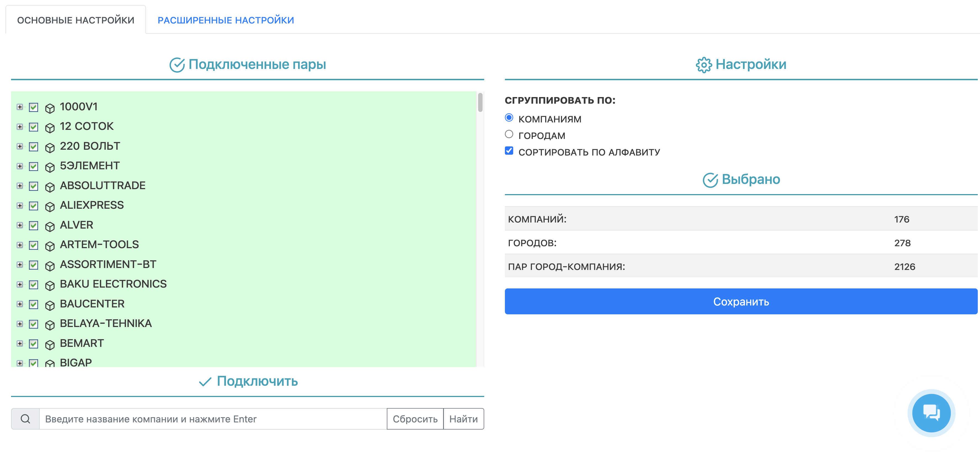This screenshot has height=461, width=980.
Task: Uncheck the 1000V1 checkbox
Action: (x=33, y=107)
